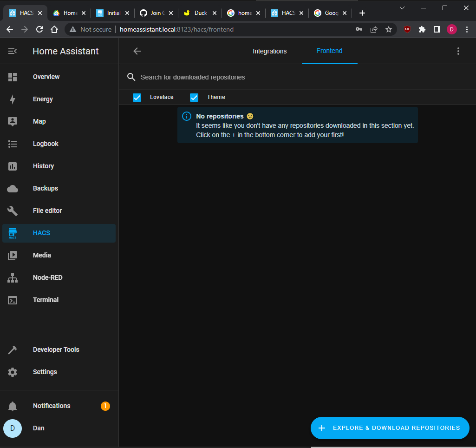
Task: Open the History panel
Action: pos(59,166)
